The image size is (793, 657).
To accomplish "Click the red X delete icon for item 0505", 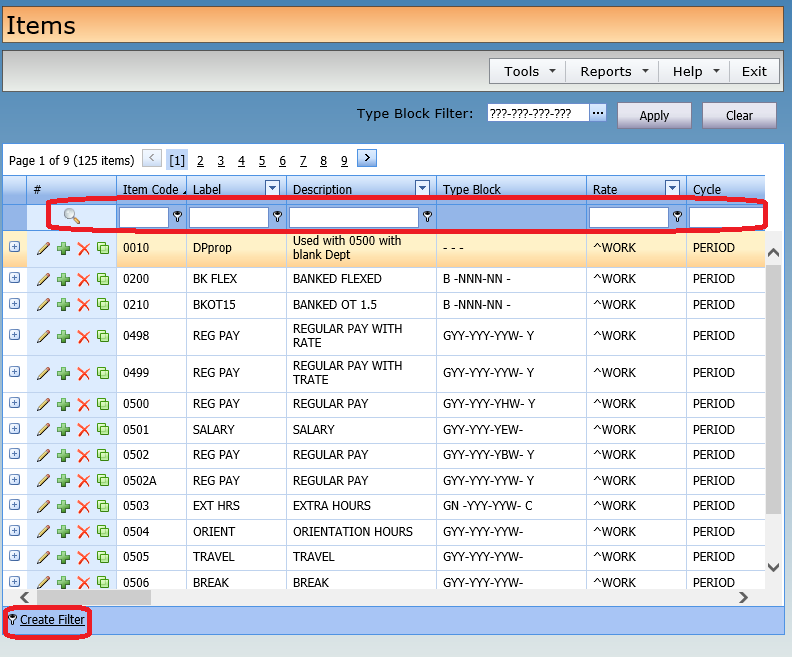I will click(83, 558).
